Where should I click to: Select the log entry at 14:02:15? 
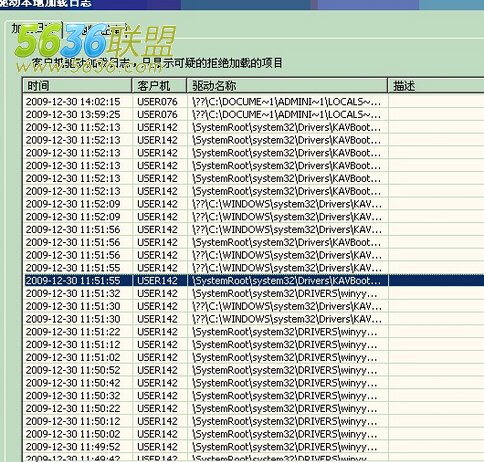[254, 102]
